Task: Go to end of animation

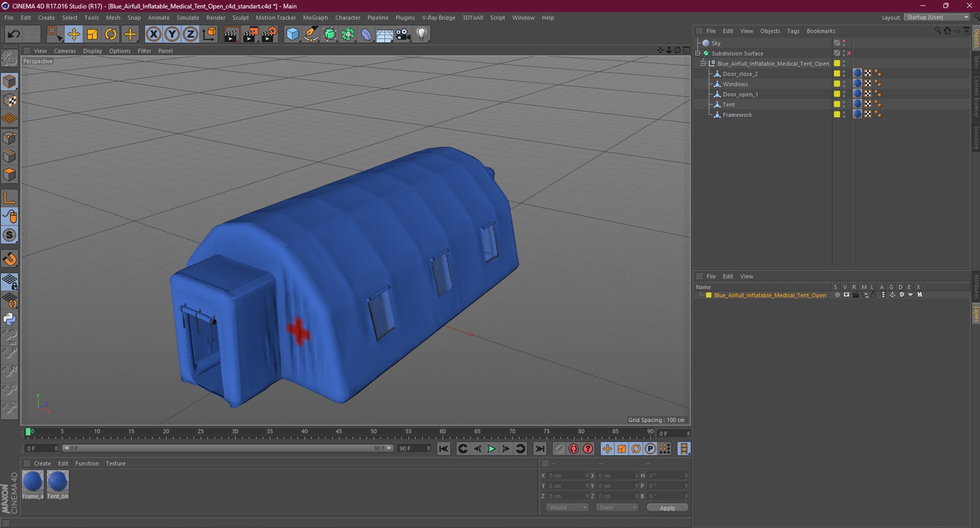Action: [540, 449]
